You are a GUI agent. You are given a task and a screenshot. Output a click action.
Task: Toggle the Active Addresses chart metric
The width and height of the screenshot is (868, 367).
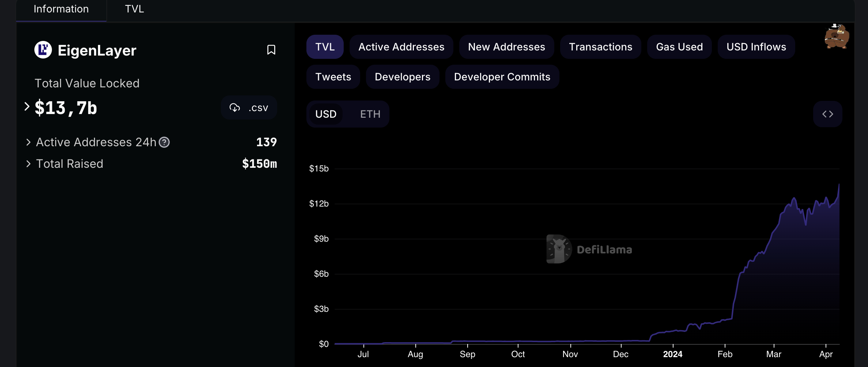pyautogui.click(x=401, y=47)
